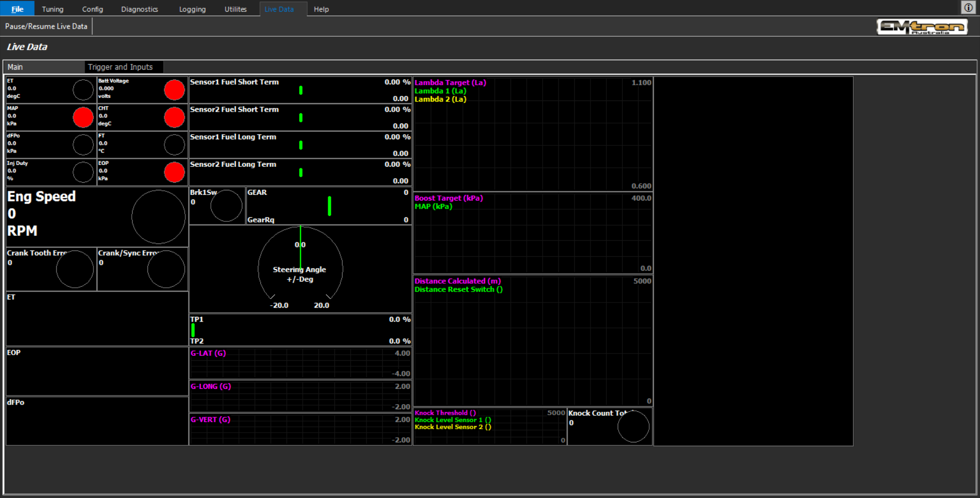Click the Live Data page heading

(27, 47)
